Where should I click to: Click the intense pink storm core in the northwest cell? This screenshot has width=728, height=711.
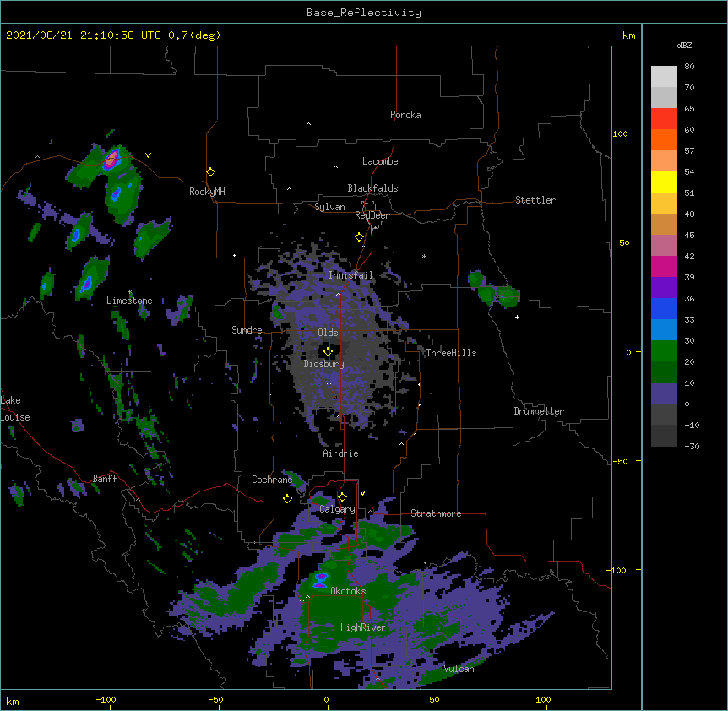(x=111, y=160)
